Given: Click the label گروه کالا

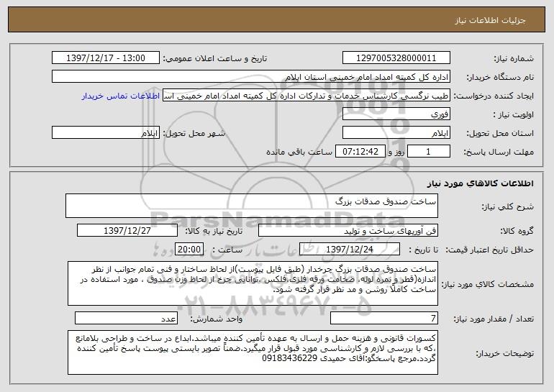Looking at the screenshot, I should pos(517,232).
